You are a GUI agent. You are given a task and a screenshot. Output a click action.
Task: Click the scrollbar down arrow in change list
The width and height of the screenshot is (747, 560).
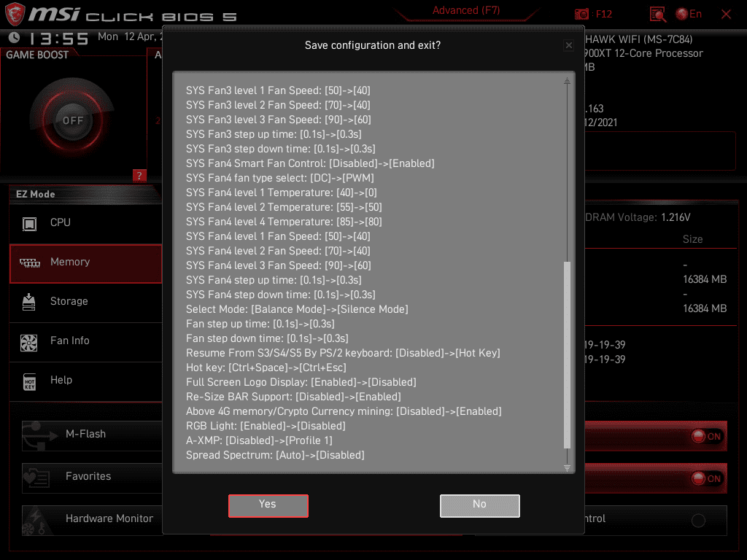tap(567, 467)
